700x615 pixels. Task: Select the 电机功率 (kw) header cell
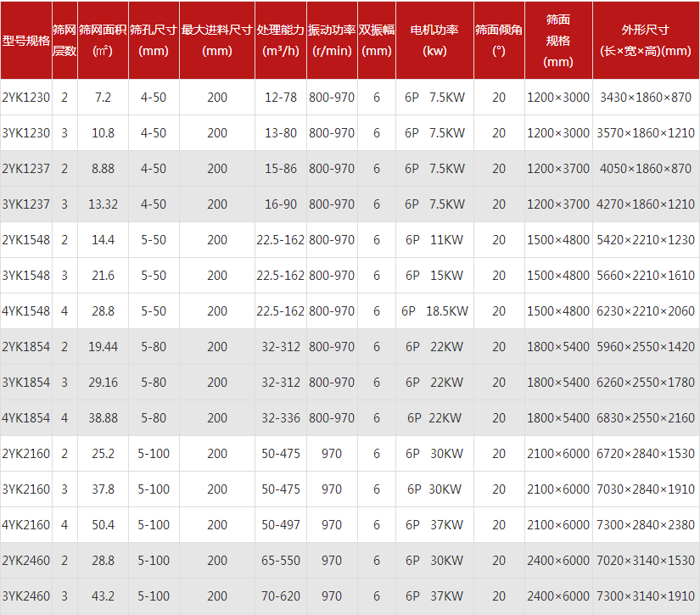coord(434,40)
